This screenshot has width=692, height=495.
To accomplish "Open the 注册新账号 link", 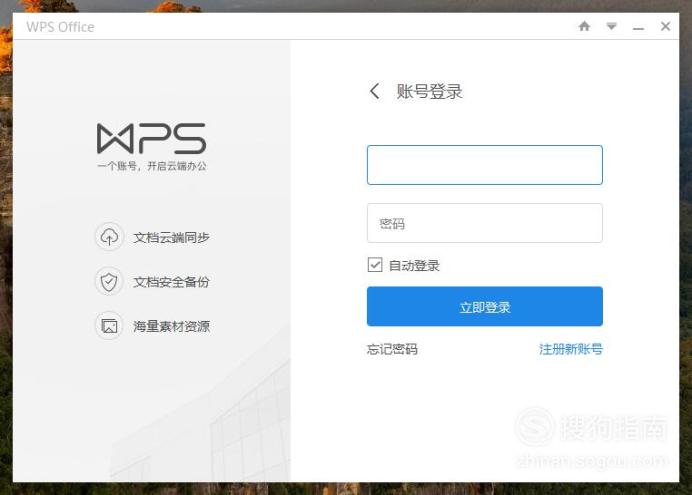I will point(571,349).
